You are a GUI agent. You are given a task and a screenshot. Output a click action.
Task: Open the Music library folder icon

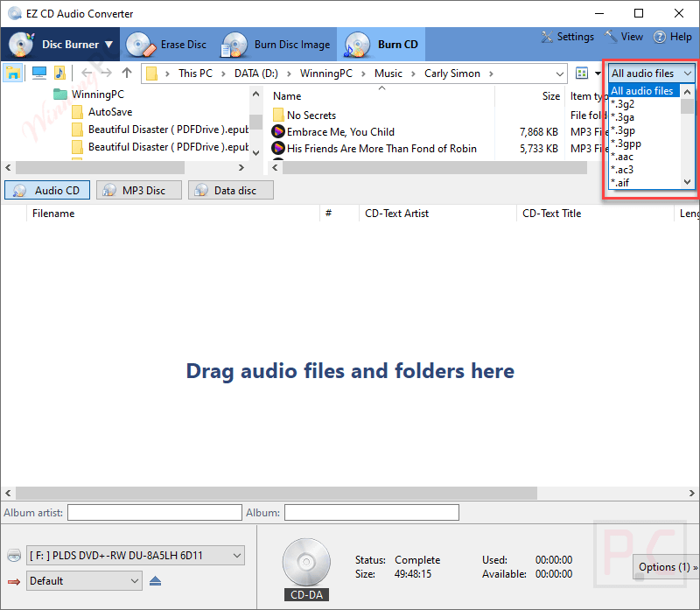point(59,73)
